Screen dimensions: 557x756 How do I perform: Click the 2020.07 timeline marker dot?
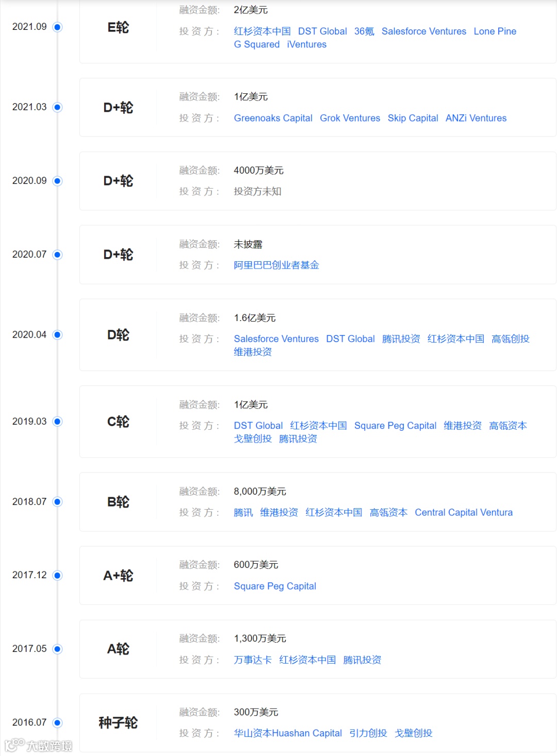click(58, 255)
